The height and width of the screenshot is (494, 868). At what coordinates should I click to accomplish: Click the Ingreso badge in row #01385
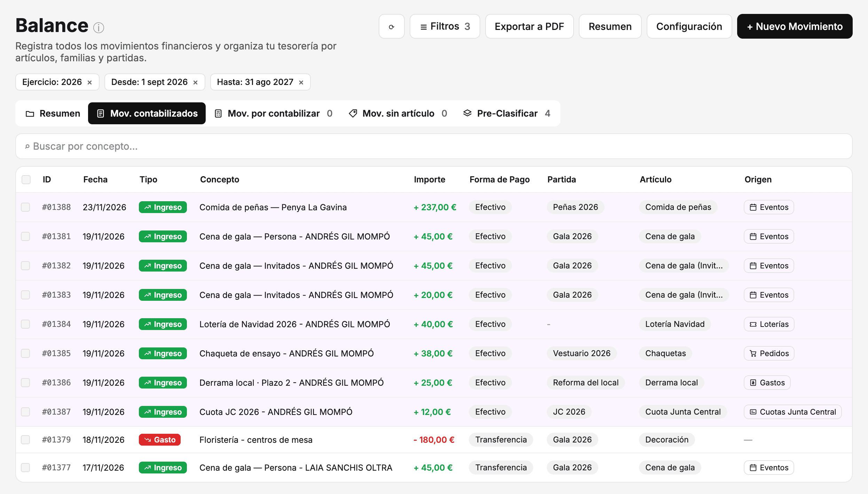click(163, 353)
